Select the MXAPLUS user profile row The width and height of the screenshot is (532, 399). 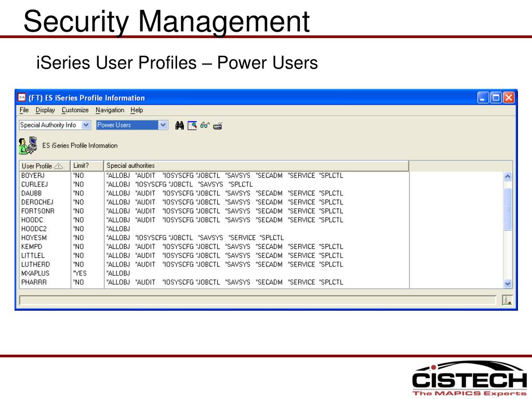(215, 273)
